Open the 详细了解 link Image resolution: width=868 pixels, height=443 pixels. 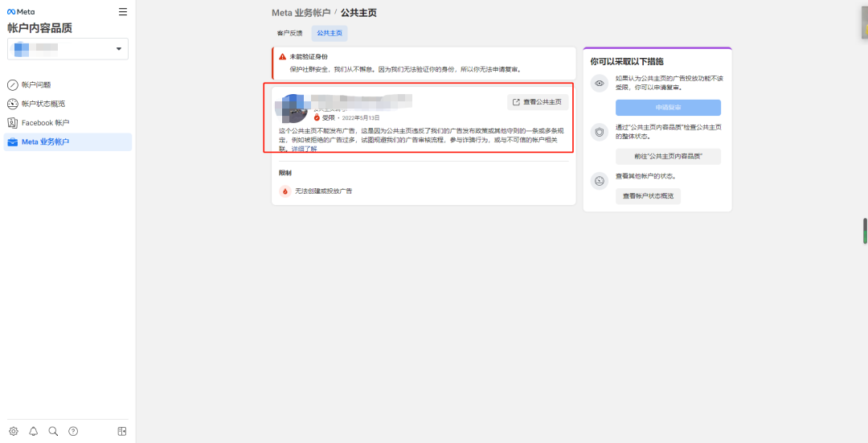pyautogui.click(x=304, y=149)
